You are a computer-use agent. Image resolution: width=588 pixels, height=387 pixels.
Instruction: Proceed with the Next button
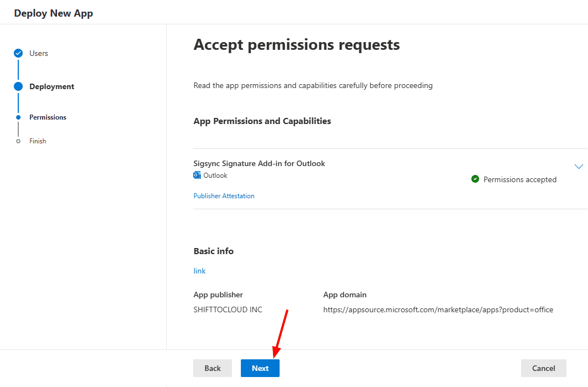click(260, 368)
